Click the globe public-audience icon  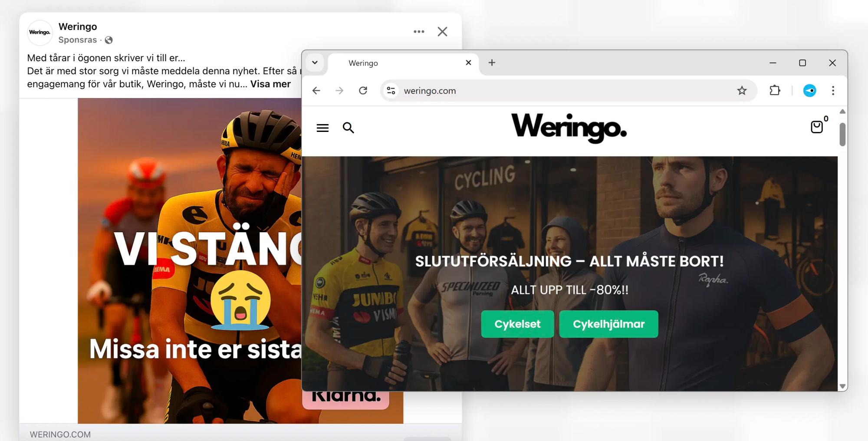109,40
